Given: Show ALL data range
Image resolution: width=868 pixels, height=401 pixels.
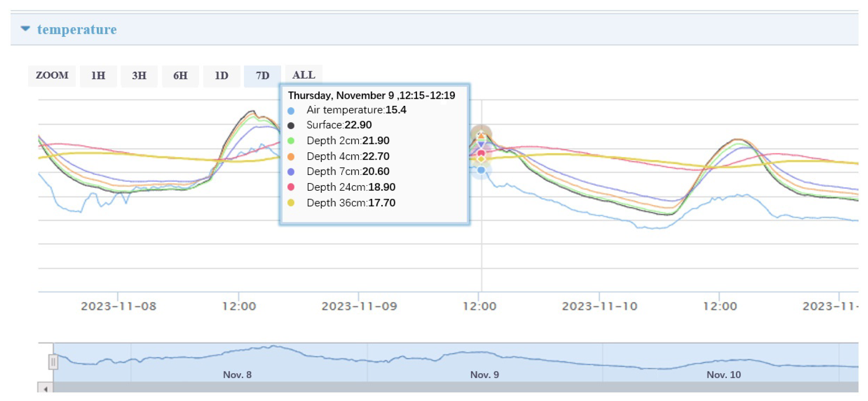Looking at the screenshot, I should [304, 75].
